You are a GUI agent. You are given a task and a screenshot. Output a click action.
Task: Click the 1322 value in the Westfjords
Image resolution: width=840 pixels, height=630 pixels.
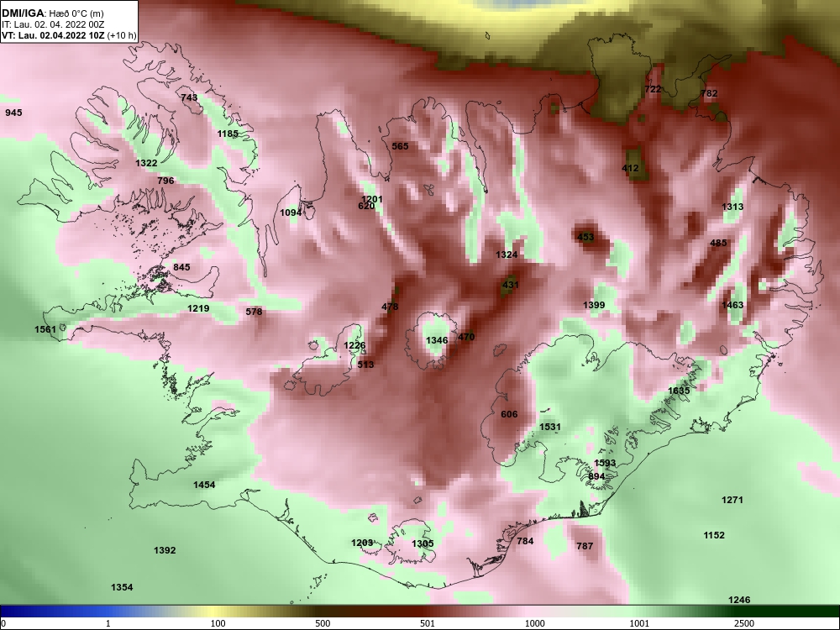pos(146,163)
